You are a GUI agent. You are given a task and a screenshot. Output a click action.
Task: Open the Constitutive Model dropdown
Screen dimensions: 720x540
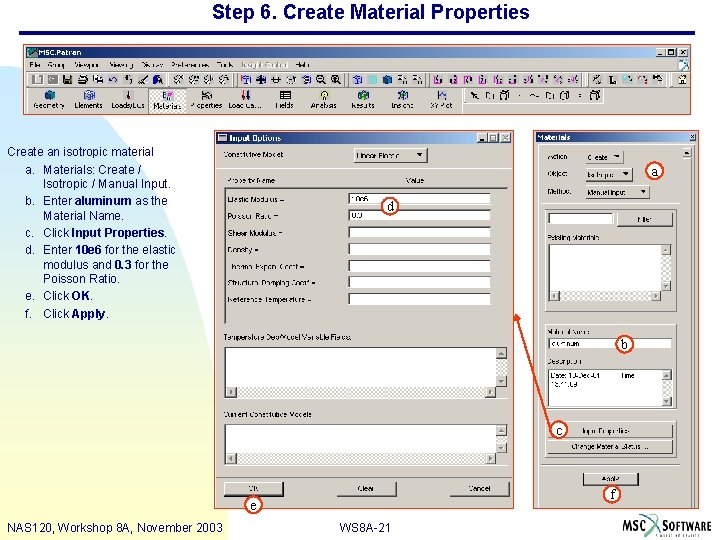point(390,155)
